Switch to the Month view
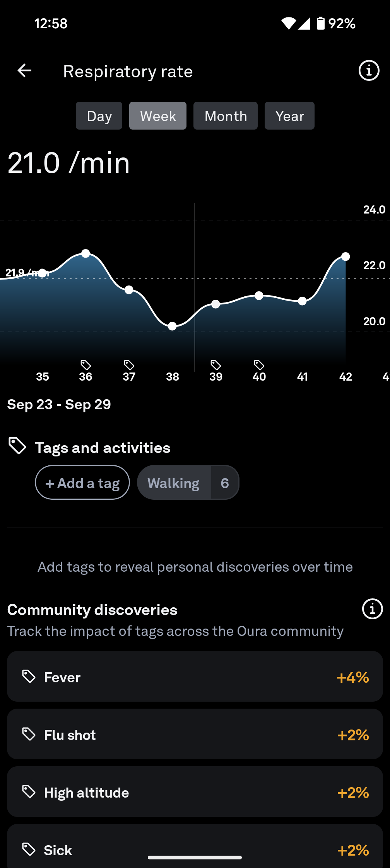Screen dimensions: 390x868 coord(226,116)
